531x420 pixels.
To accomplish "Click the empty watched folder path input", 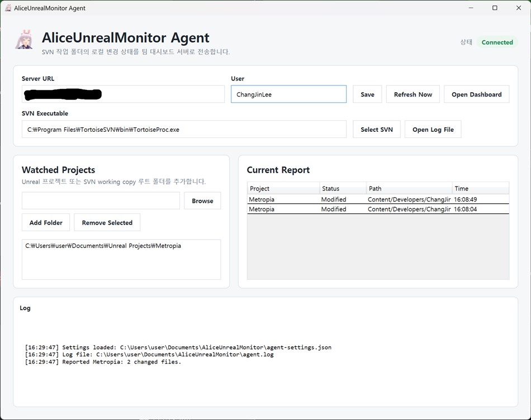I will point(101,201).
